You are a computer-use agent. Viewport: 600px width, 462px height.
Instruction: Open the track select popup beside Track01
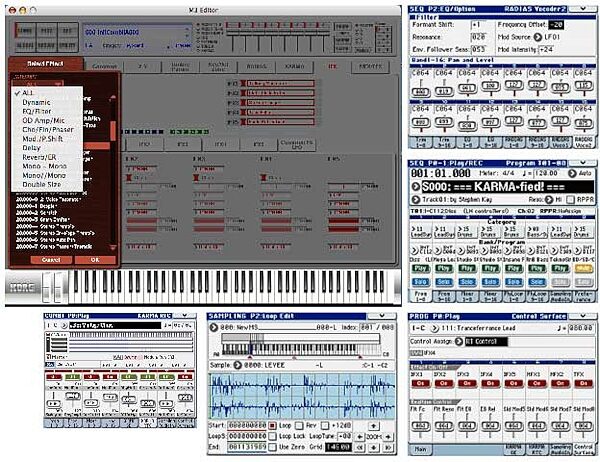click(x=416, y=199)
